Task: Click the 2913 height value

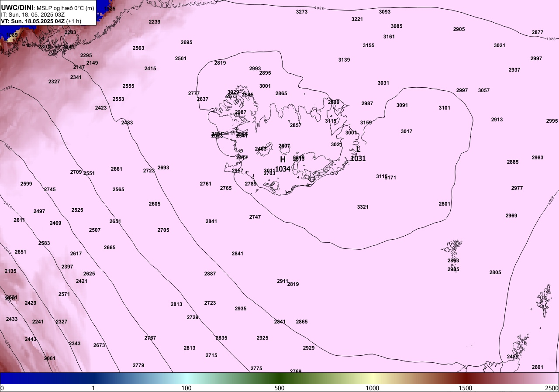Action: (x=497, y=120)
